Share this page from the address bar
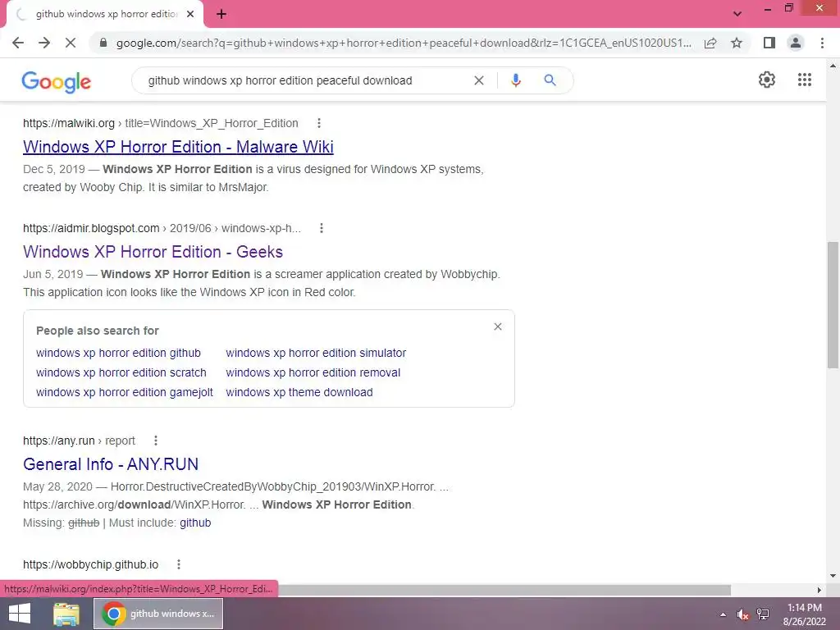 [710, 43]
